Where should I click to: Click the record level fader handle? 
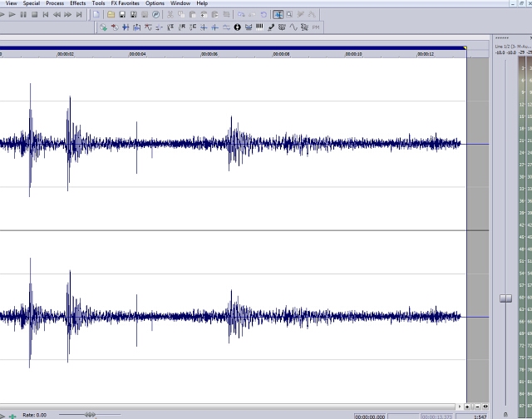click(x=505, y=298)
